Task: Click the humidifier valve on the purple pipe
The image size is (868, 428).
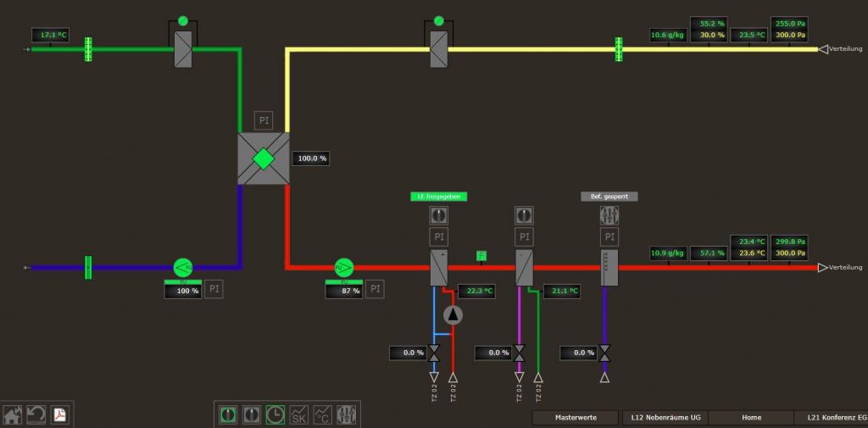Action: [604, 353]
